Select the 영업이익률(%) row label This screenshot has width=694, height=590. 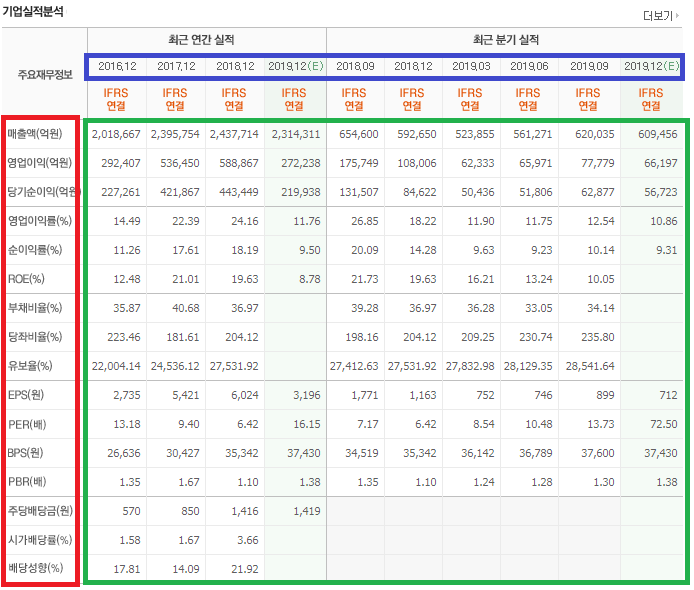coord(39,221)
